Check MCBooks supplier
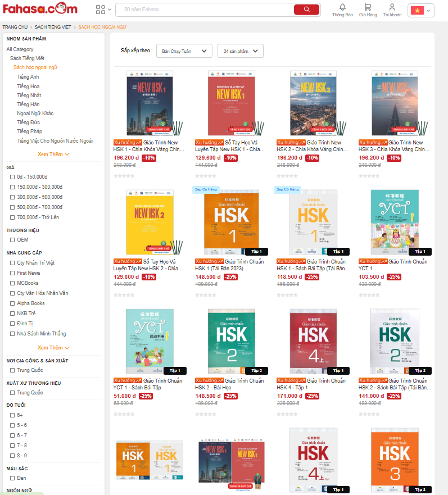Image resolution: width=448 pixels, height=495 pixels. [x=12, y=283]
